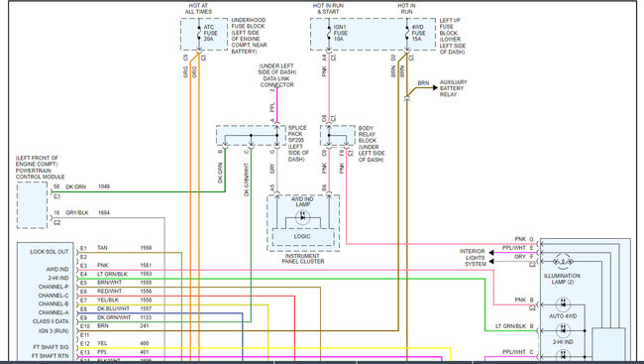This screenshot has width=644, height=364.
Task: Click wire number 1569
Action: pos(146,248)
